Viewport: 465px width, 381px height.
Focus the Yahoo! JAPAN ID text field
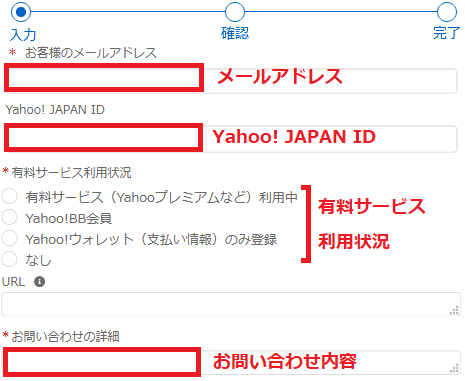click(x=231, y=139)
